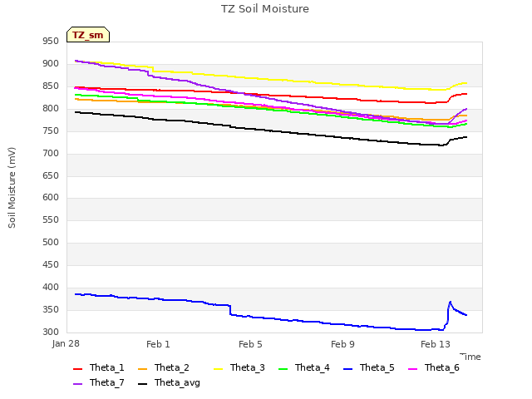Click the green Theta_4 legend color marker

click(283, 369)
